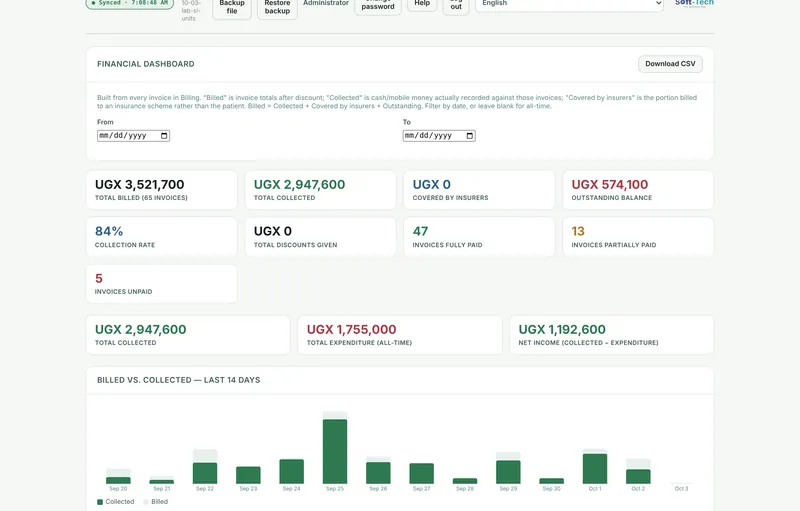Click the 5 invoices unpaid value

[99, 278]
